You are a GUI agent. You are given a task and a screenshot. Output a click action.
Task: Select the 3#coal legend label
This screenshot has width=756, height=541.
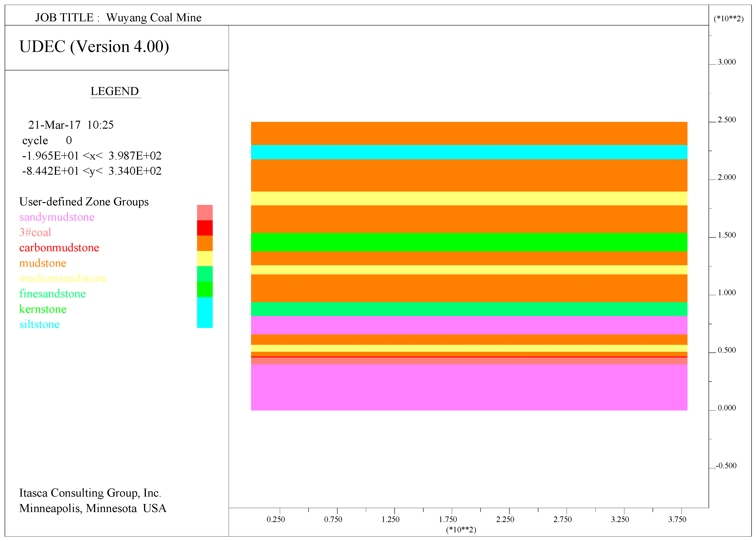click(x=35, y=232)
